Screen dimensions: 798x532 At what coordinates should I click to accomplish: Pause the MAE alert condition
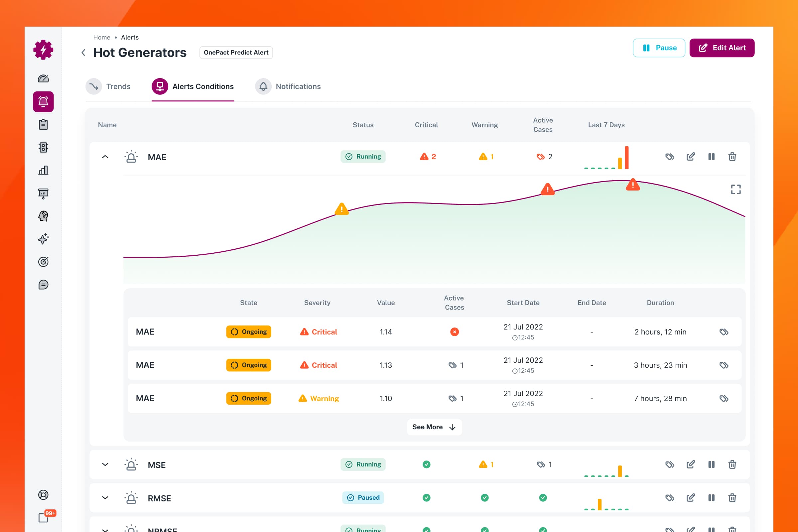[x=712, y=157]
